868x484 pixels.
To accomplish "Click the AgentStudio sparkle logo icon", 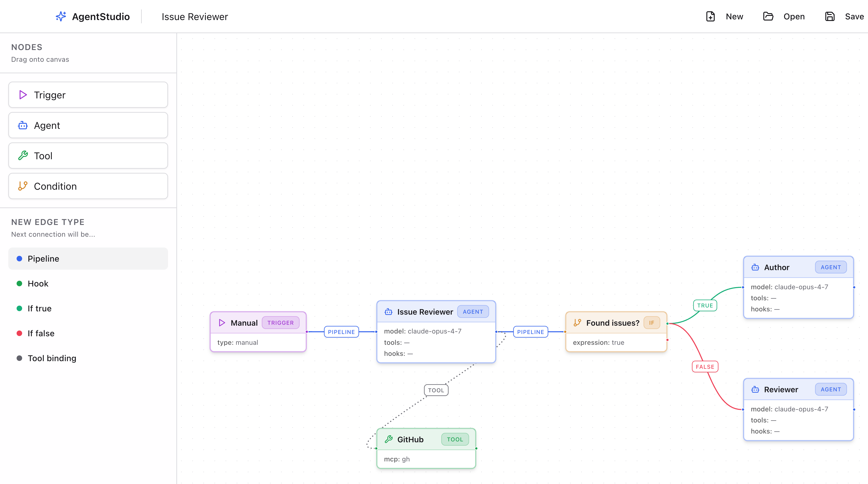I will (61, 17).
